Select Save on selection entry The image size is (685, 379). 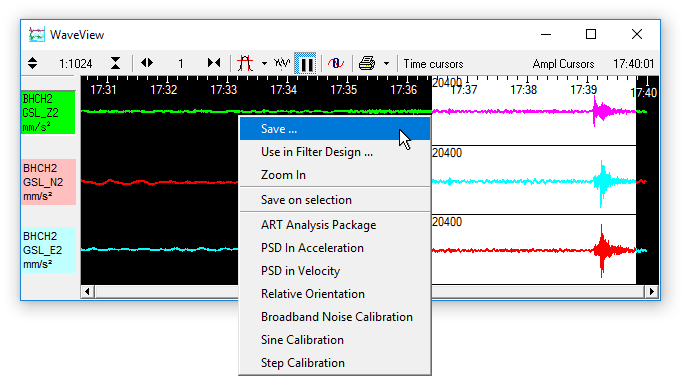pos(335,200)
